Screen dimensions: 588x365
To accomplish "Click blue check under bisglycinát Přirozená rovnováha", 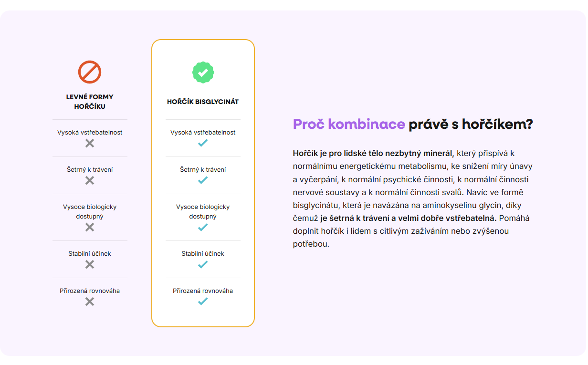I will 203,302.
